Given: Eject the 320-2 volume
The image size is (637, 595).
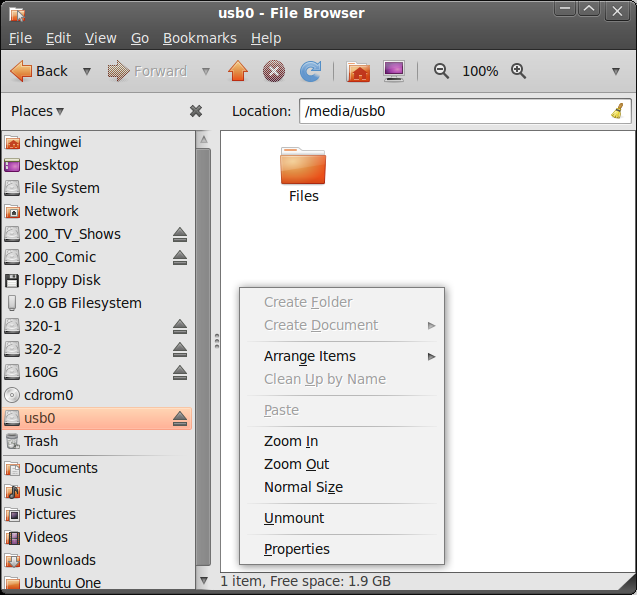Looking at the screenshot, I should point(180,350).
